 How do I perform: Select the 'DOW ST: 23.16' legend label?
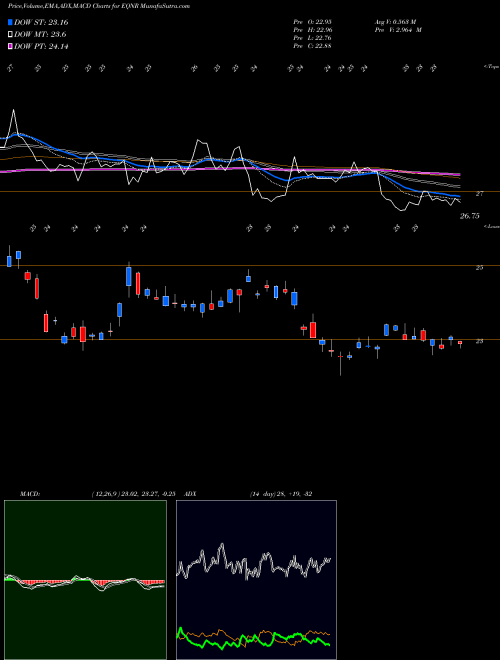(41, 22)
